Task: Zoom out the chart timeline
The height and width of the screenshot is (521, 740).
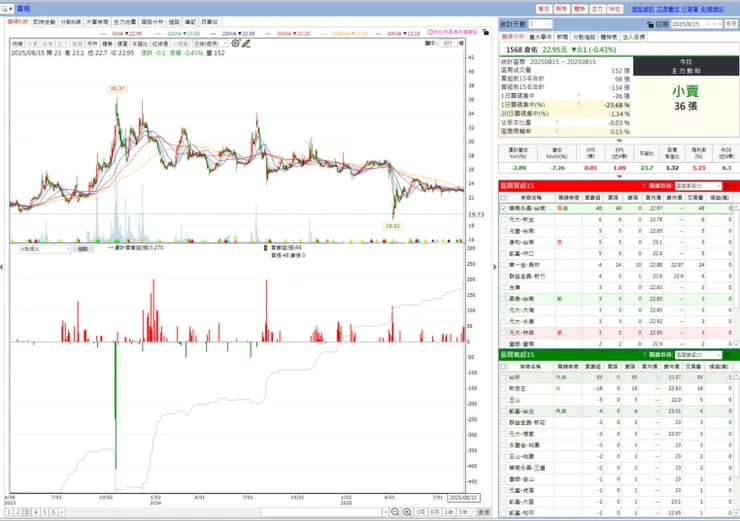Action: [x=395, y=512]
